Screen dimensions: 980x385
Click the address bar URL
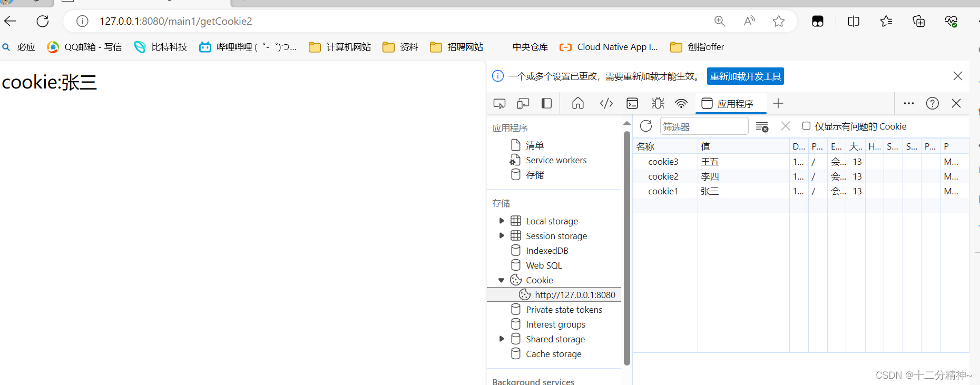point(176,21)
